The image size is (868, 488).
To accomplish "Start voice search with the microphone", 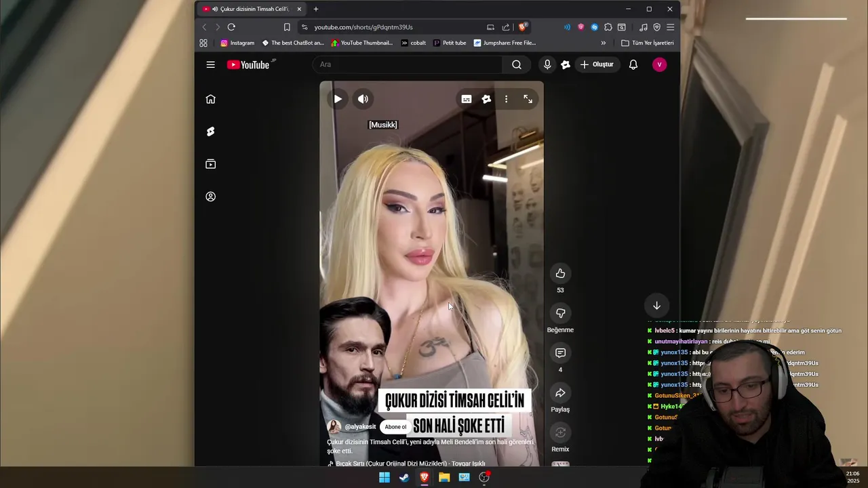I will [x=547, y=64].
